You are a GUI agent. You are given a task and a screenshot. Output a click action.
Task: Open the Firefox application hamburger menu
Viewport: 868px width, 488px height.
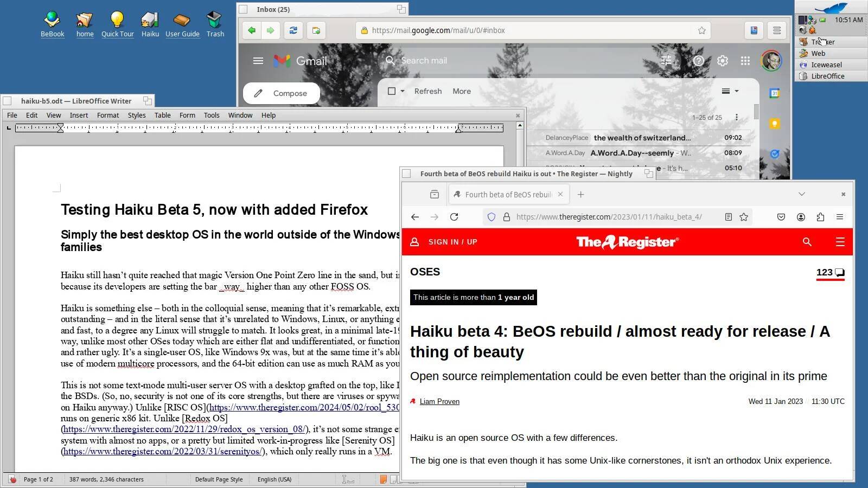pos(840,216)
